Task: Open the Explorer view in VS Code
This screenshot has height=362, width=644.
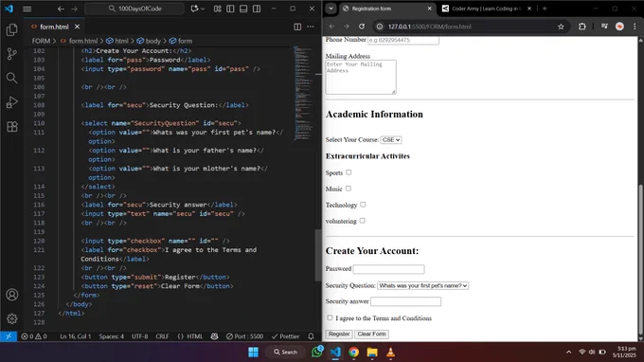Action: coord(12,29)
